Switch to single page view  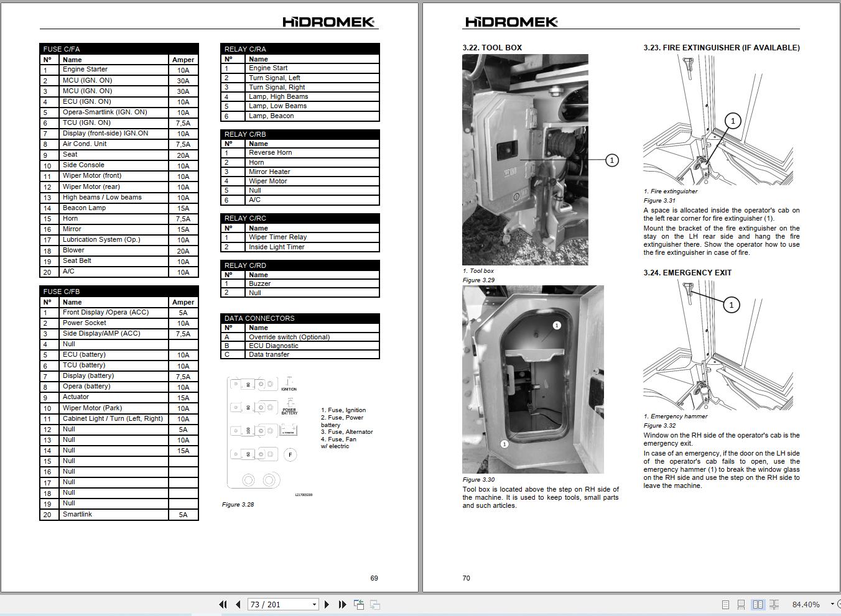coord(725,604)
